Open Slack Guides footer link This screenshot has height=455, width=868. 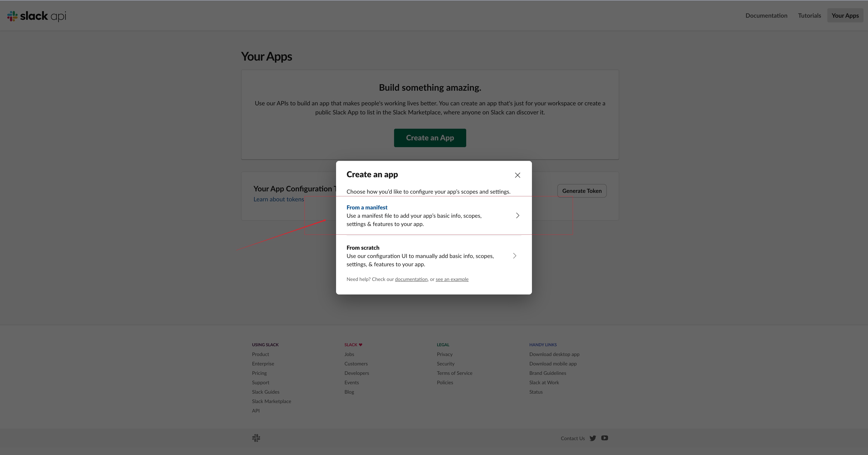(266, 392)
